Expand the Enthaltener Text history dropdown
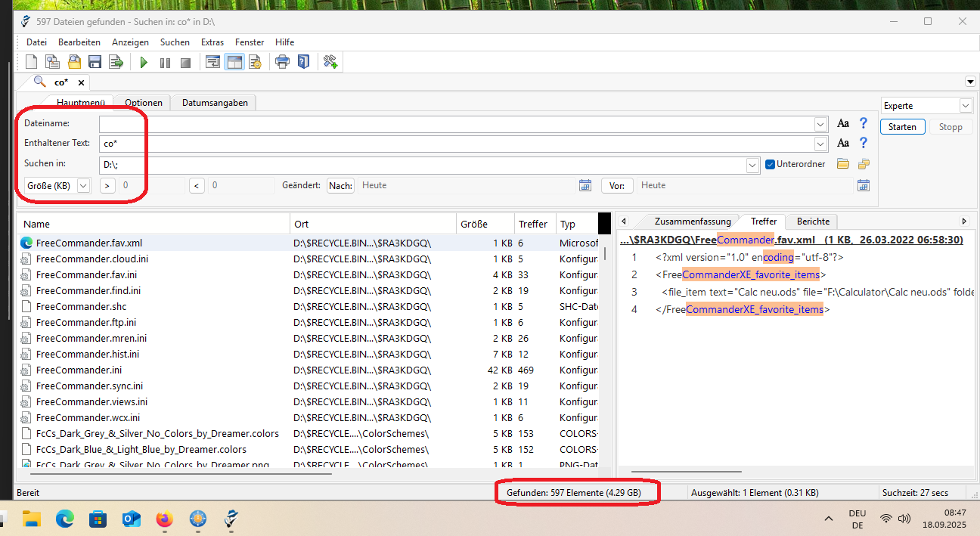This screenshot has height=536, width=980. coord(821,144)
